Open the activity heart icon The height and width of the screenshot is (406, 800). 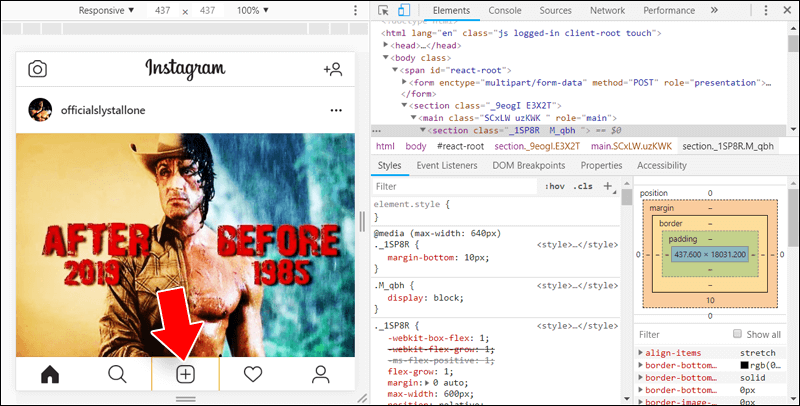(x=253, y=374)
